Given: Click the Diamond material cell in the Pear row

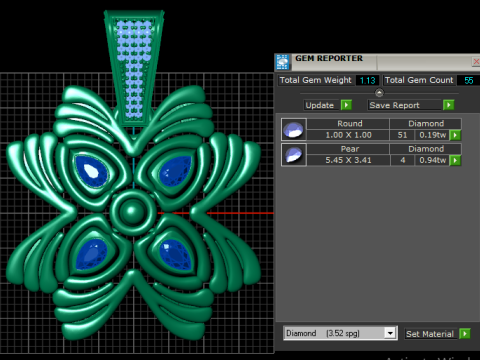Looking at the screenshot, I should coord(426,149).
